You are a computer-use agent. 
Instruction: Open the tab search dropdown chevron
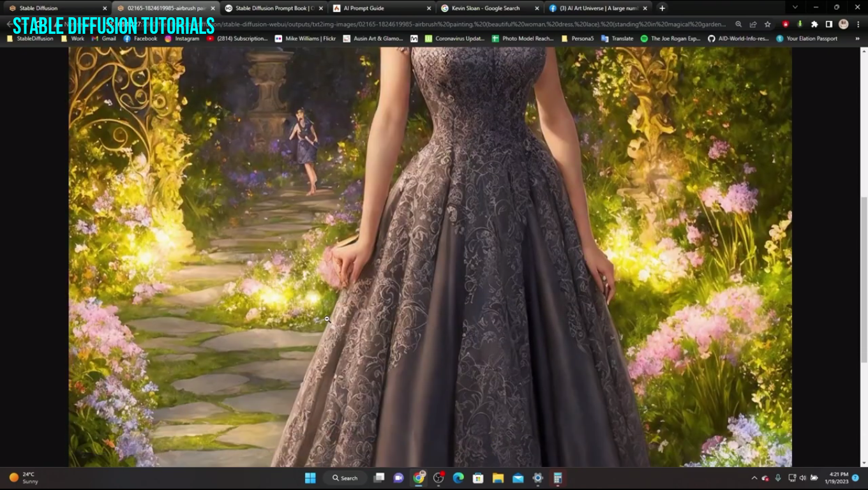[x=795, y=7]
